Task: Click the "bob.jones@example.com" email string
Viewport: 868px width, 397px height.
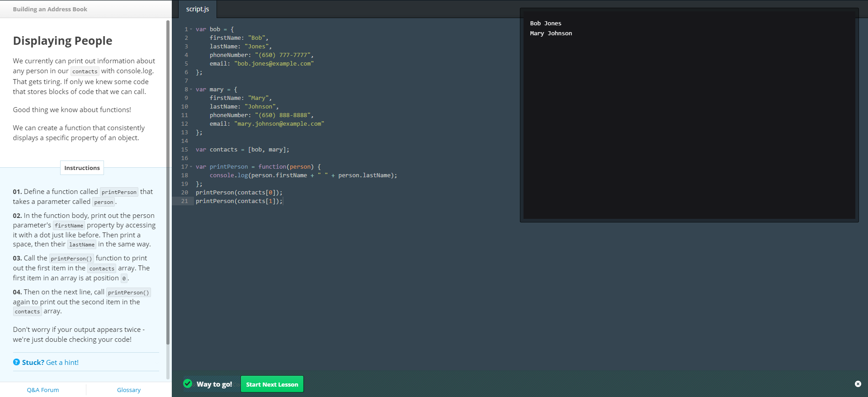Action: 274,64
